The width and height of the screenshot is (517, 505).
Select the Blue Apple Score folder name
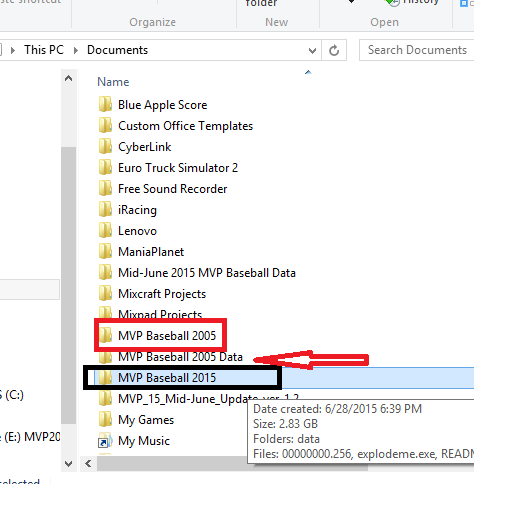point(163,105)
